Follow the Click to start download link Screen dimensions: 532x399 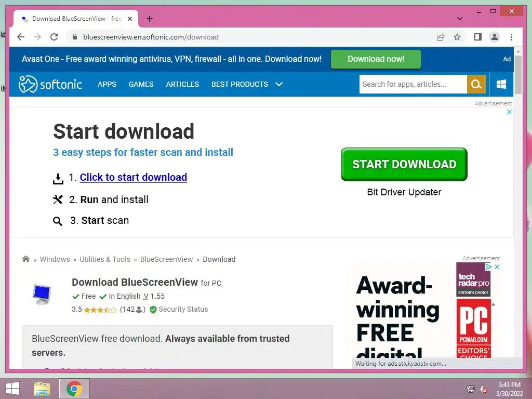(x=134, y=177)
